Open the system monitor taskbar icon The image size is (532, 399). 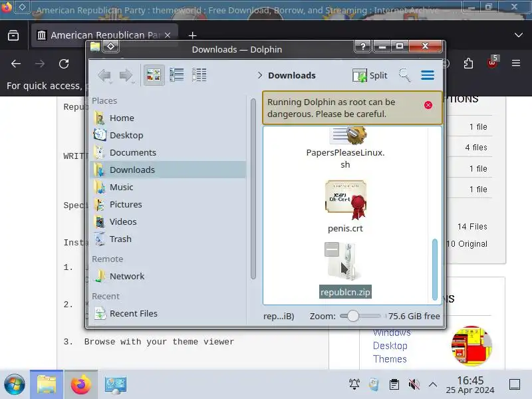(115, 385)
